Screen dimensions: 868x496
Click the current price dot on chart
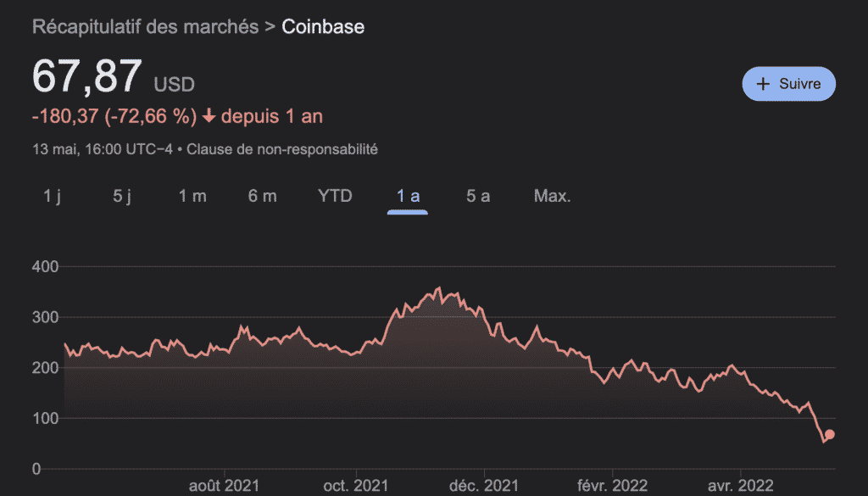click(829, 435)
